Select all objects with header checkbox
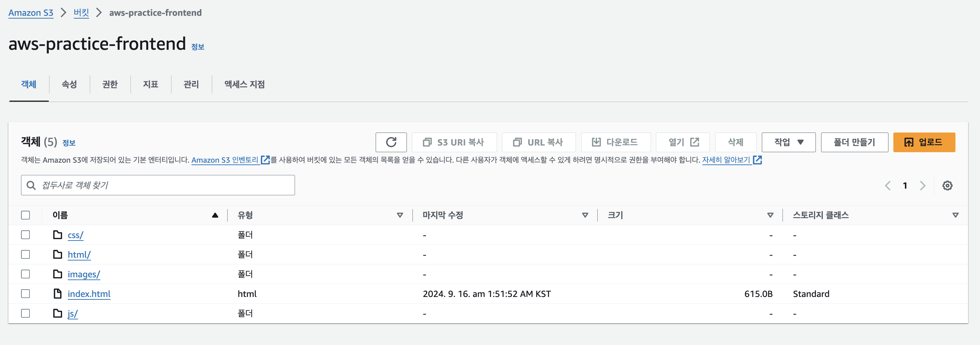Viewport: 980px width, 345px height. click(x=26, y=215)
